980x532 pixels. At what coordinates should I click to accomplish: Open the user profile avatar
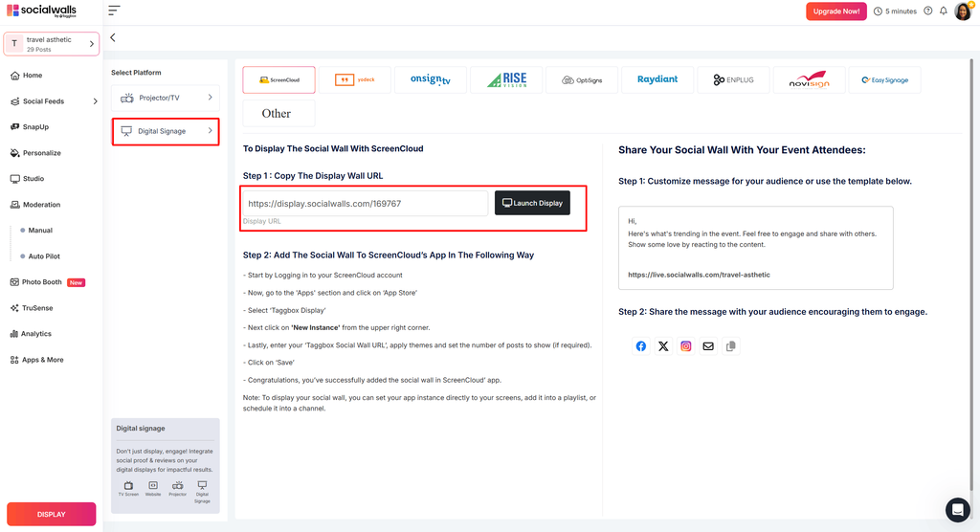point(963,11)
